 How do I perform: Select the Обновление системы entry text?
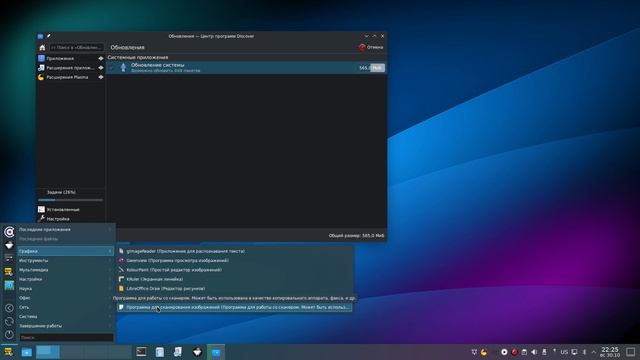click(x=158, y=65)
